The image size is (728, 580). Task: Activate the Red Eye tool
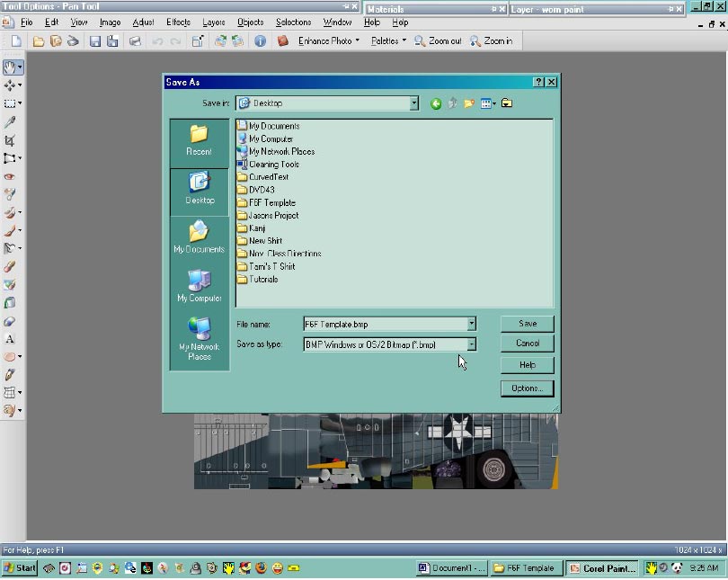(x=10, y=177)
